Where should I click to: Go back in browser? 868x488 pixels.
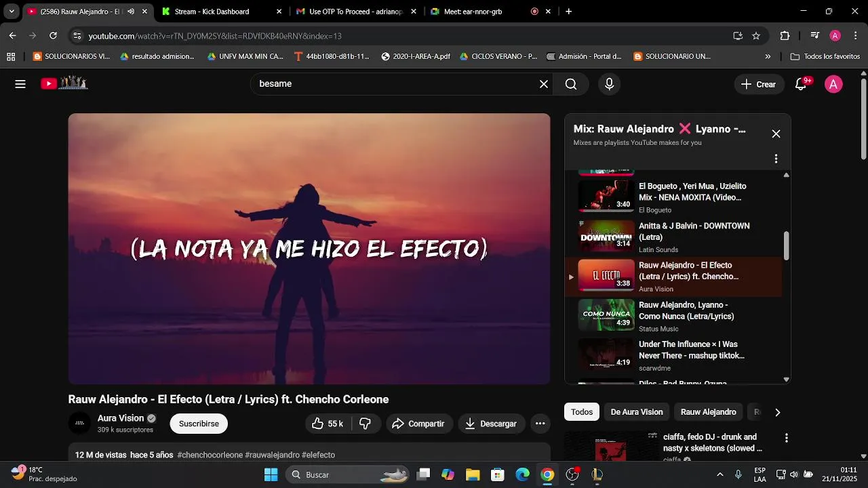(x=12, y=36)
